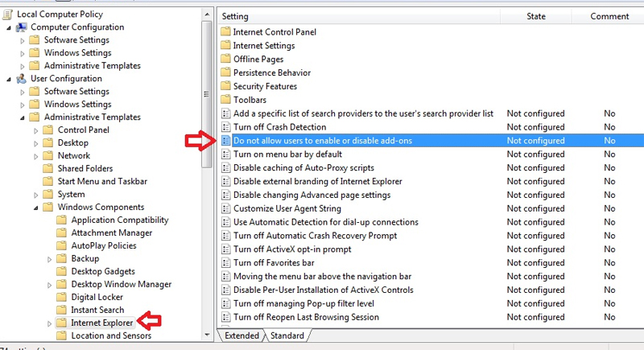Click the folder icon next to Attachment Manager
644x350 pixels.
pos(62,233)
